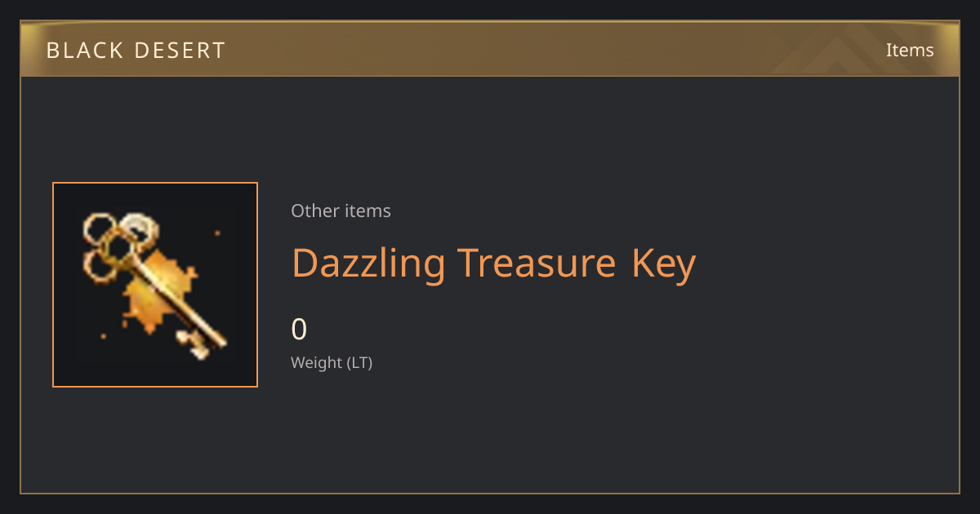Click the Dazzling Treasure Key item icon
This screenshot has width=980, height=514.
click(155, 285)
